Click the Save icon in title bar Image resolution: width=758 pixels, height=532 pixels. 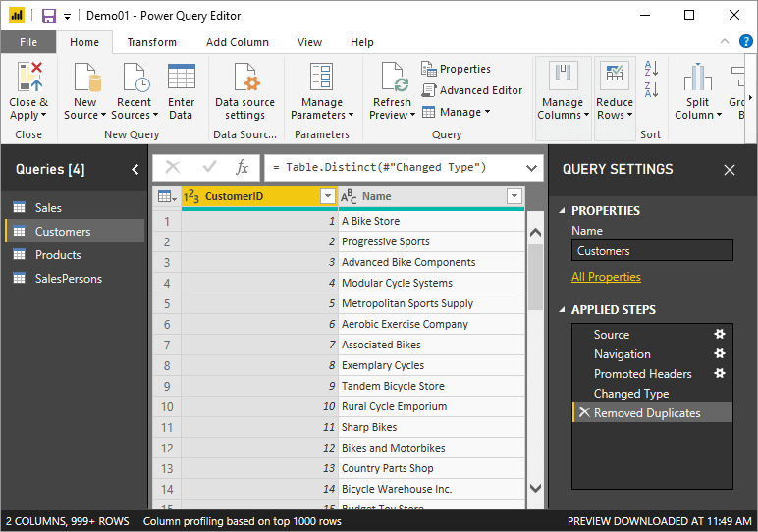[49, 16]
